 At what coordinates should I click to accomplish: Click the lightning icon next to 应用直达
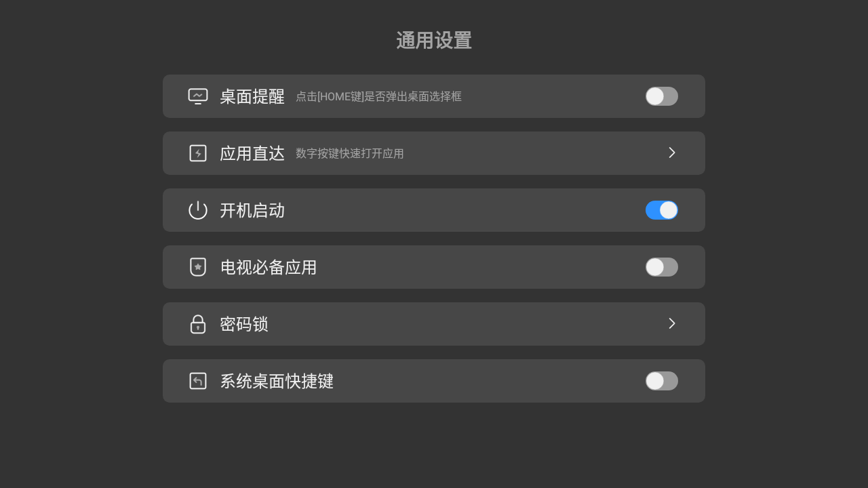click(197, 153)
